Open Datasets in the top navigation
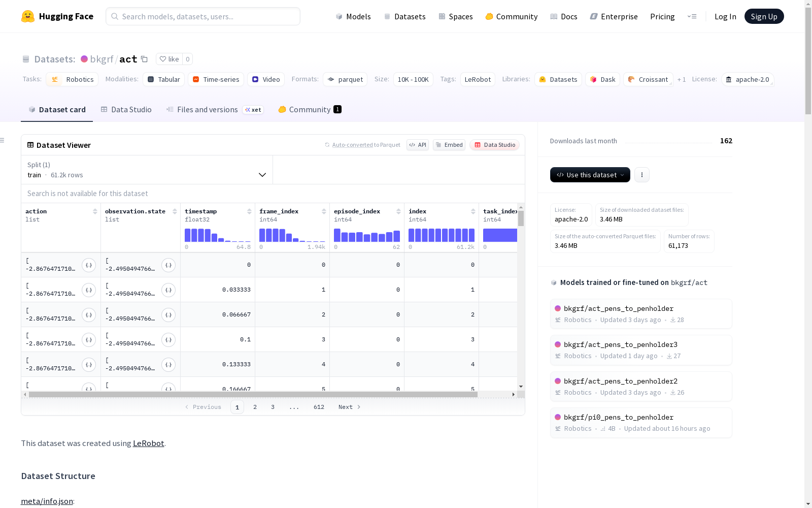 pyautogui.click(x=404, y=16)
